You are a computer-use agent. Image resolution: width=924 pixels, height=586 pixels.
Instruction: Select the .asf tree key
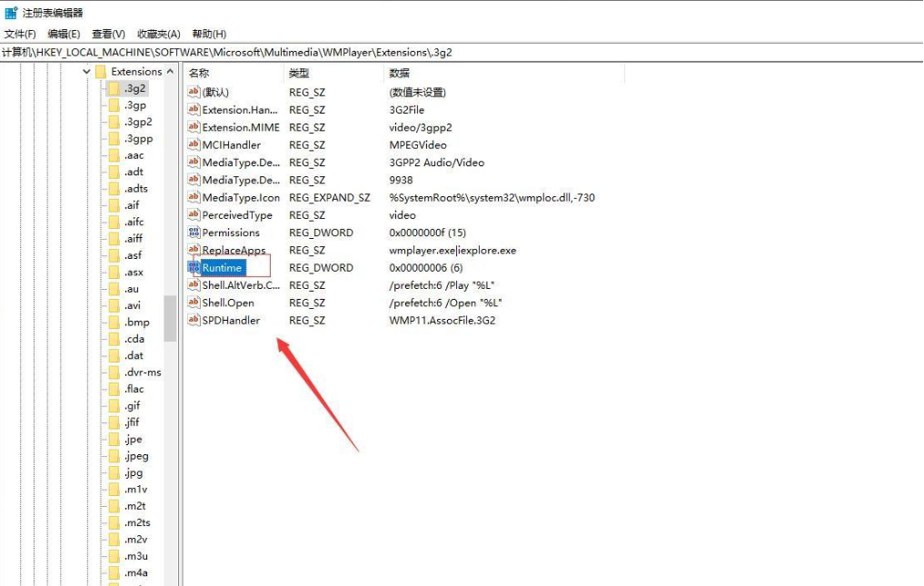pyautogui.click(x=134, y=255)
